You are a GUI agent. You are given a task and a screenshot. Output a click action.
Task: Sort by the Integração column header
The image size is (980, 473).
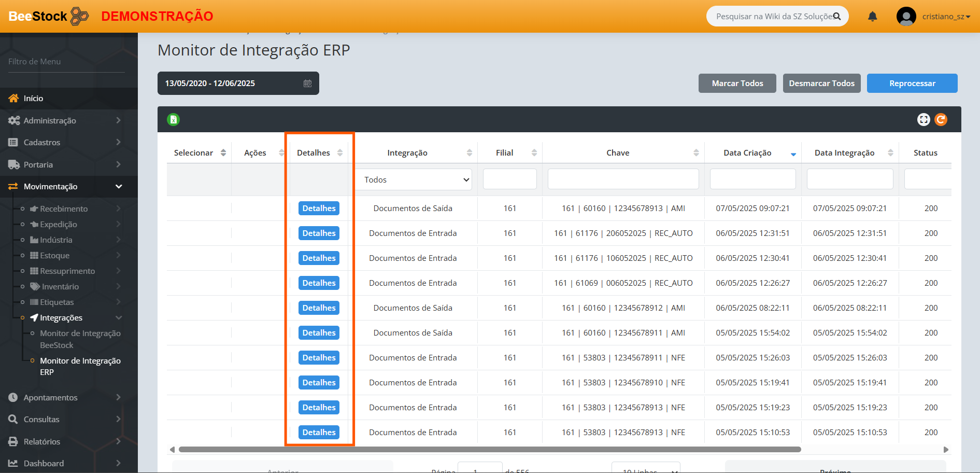pyautogui.click(x=407, y=153)
